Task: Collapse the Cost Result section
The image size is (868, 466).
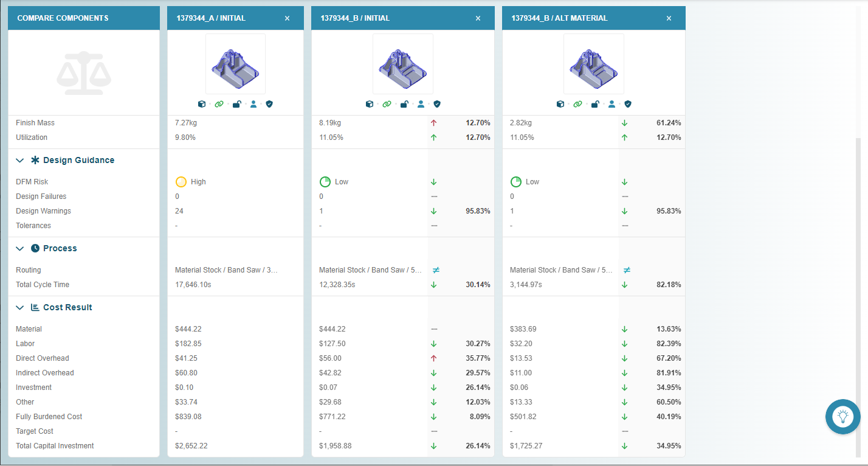Action: click(x=20, y=308)
